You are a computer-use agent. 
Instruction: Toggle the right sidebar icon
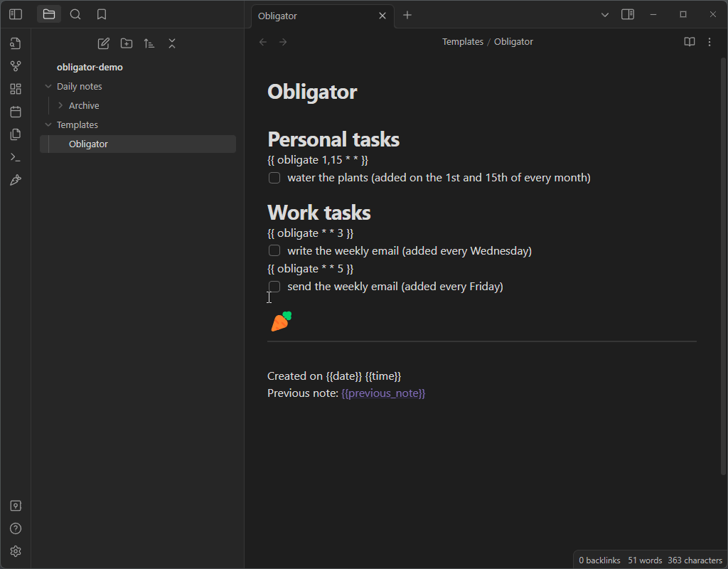pyautogui.click(x=628, y=14)
